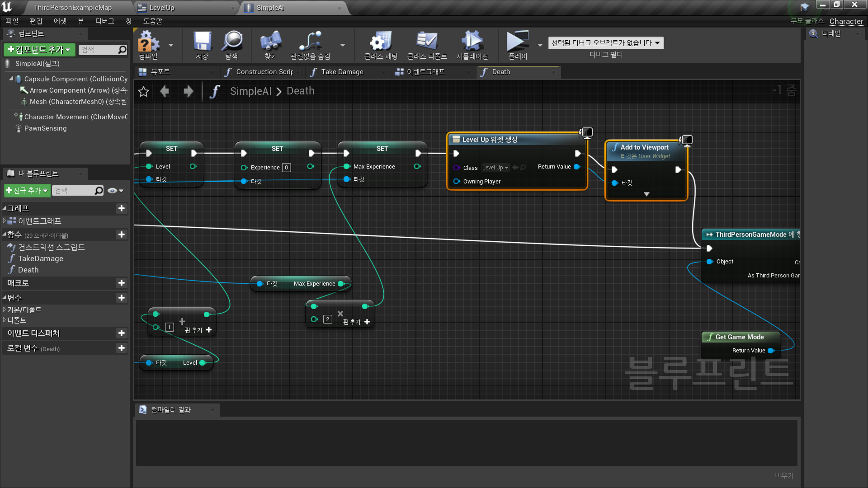Toggle 관련없음 숨김 (Hide Unrelated) icon
Image resolution: width=868 pixels, height=488 pixels.
310,42
